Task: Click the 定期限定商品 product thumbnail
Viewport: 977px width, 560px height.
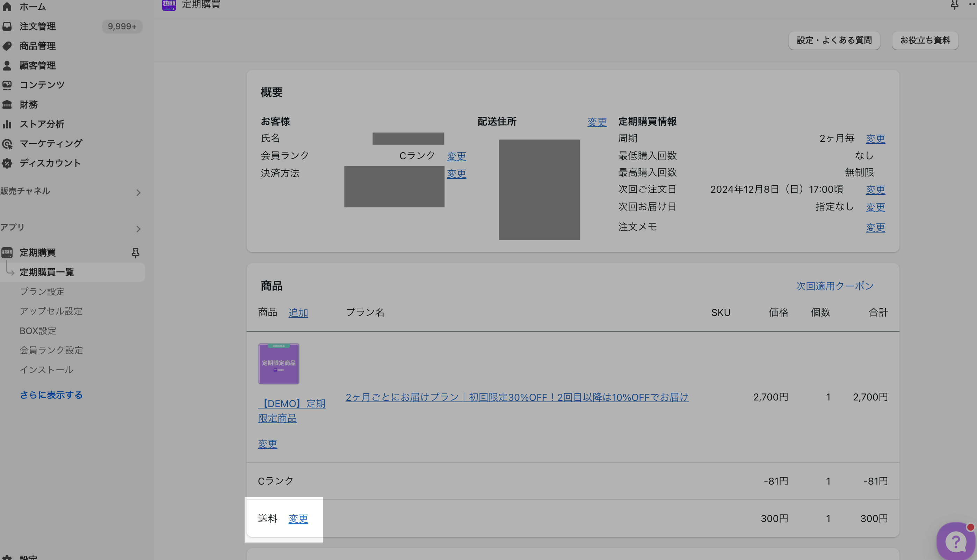Action: click(x=278, y=363)
